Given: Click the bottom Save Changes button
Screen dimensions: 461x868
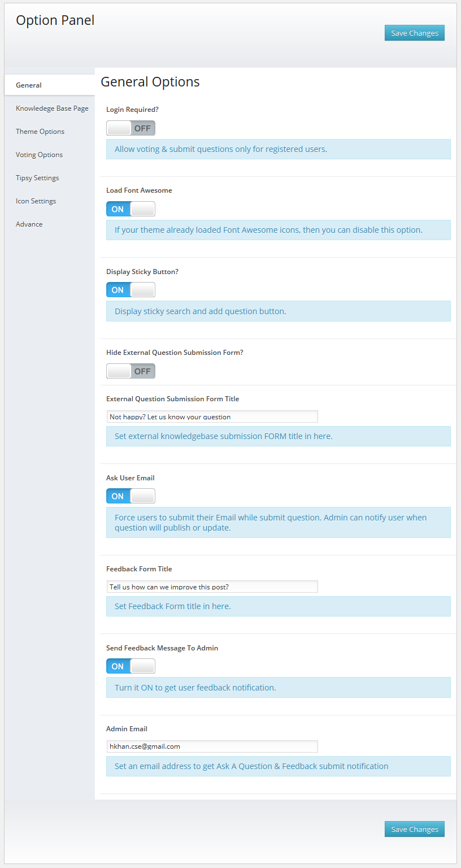Looking at the screenshot, I should [415, 829].
